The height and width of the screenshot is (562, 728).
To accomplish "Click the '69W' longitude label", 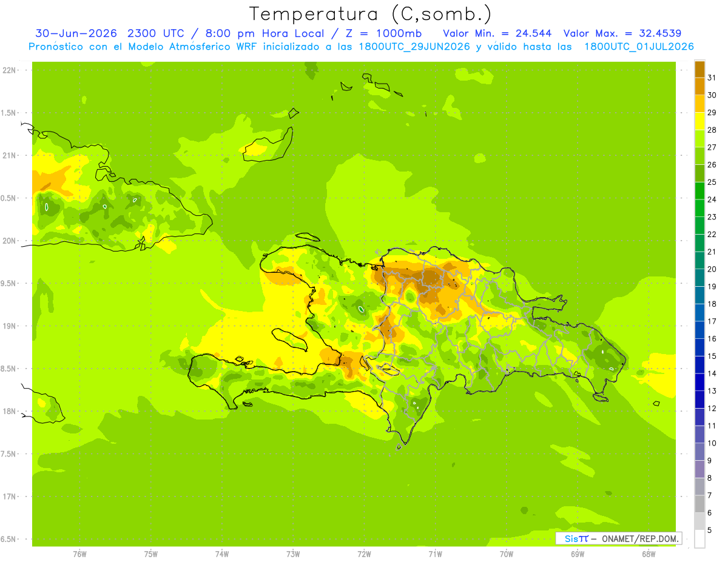I will coord(578,554).
